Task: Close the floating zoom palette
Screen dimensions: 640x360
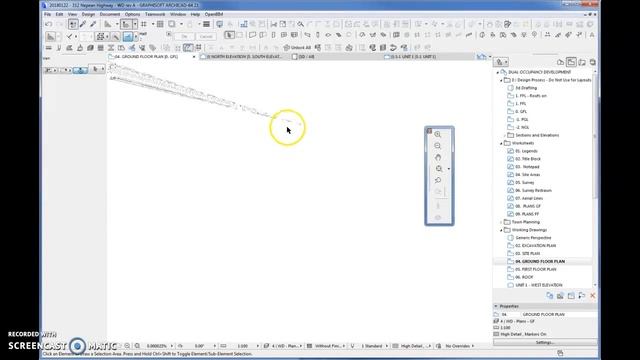Action: coord(429,131)
